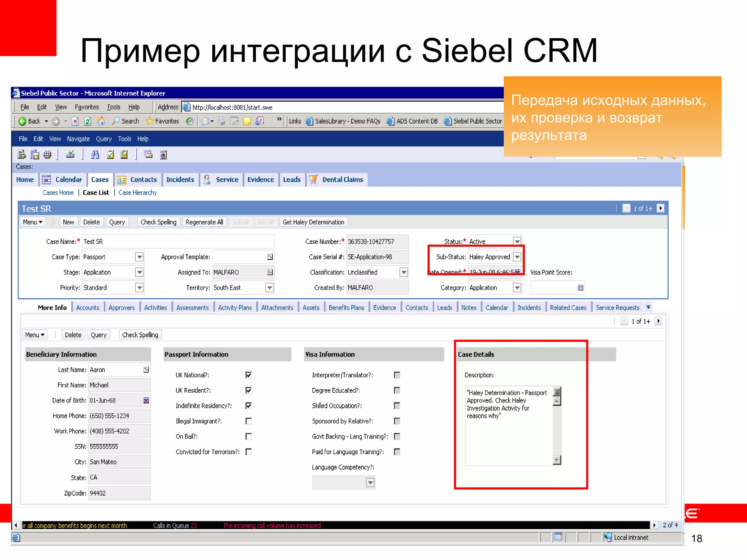The image size is (747, 560).
Task: Toggle the Indefinite Residency checkbox
Action: 248,406
